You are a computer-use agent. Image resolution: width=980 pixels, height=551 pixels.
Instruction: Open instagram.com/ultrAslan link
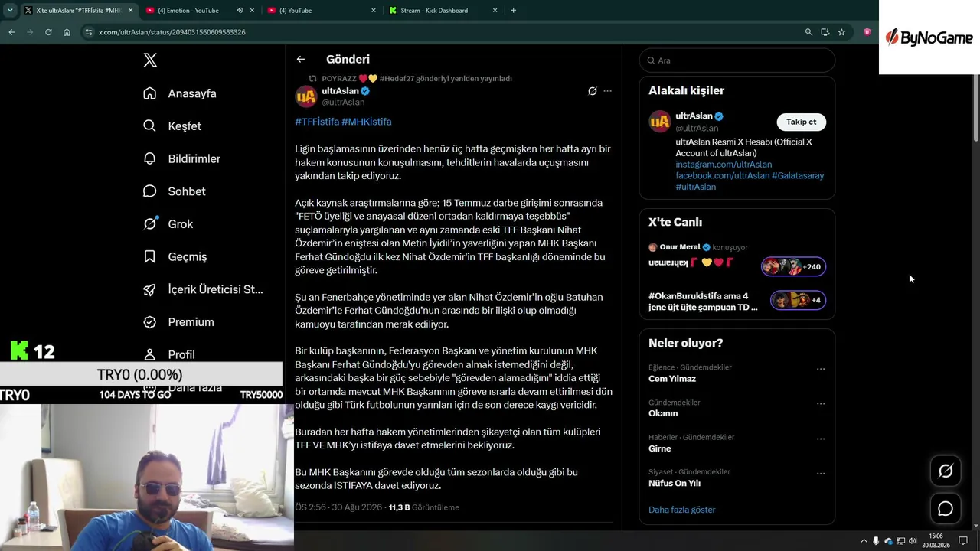coord(724,165)
